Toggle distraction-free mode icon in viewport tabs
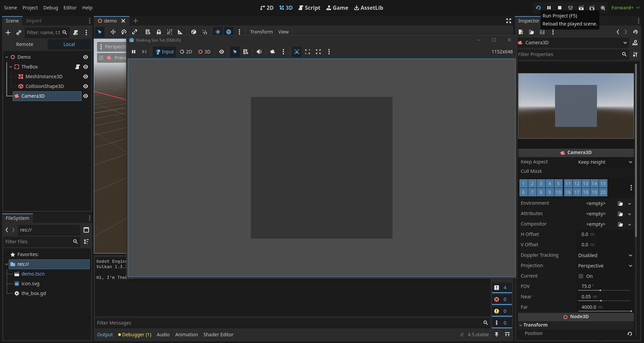Viewport: 644px width, 343px height. (x=508, y=21)
